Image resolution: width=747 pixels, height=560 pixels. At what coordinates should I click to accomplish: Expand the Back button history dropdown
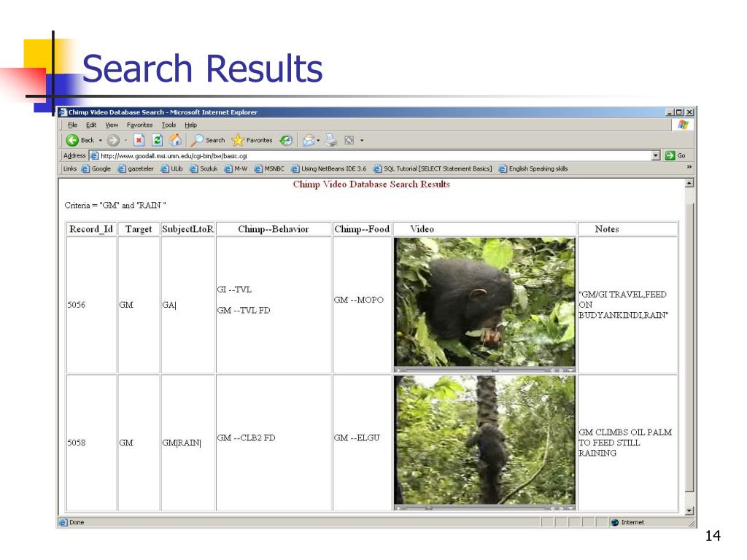(101, 141)
